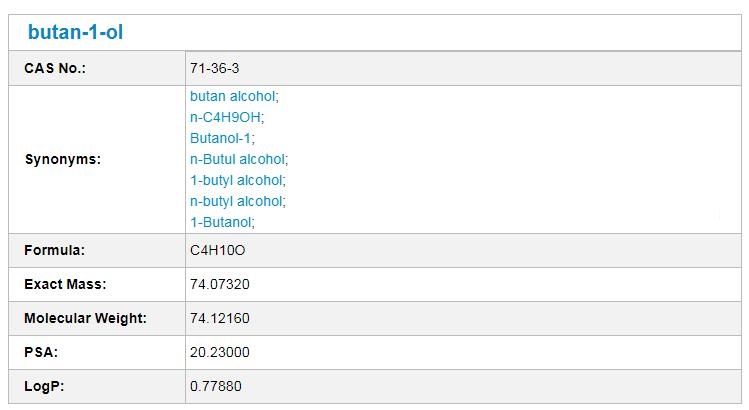Screen dimensions: 749x410
Task: Click the butan-1-ol title heading
Action: click(75, 33)
